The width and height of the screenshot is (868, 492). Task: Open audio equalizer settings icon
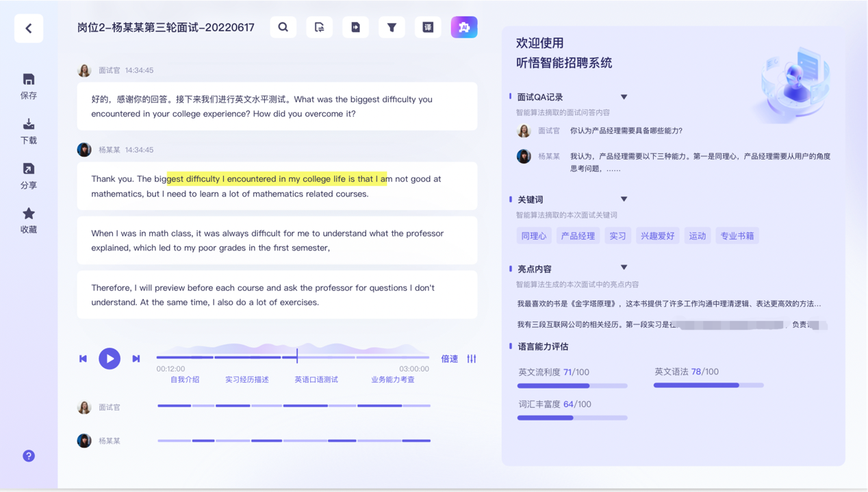point(472,359)
